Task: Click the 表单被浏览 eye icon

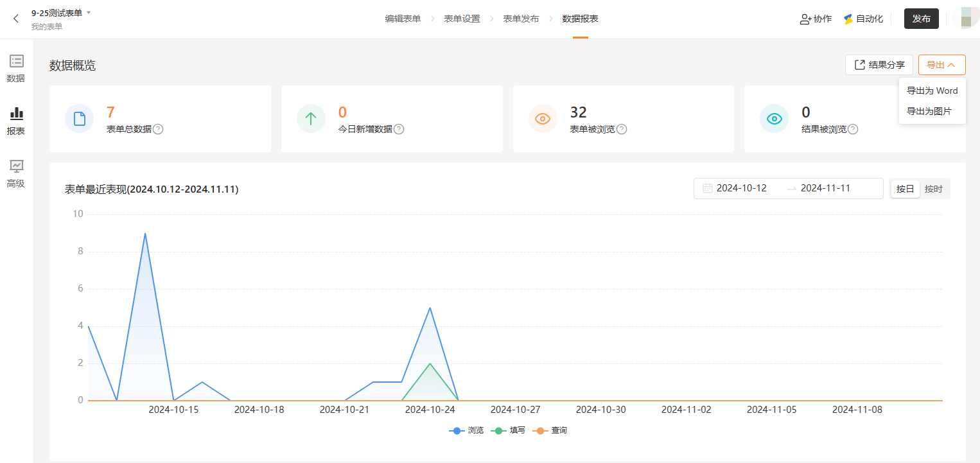Action: pyautogui.click(x=543, y=119)
